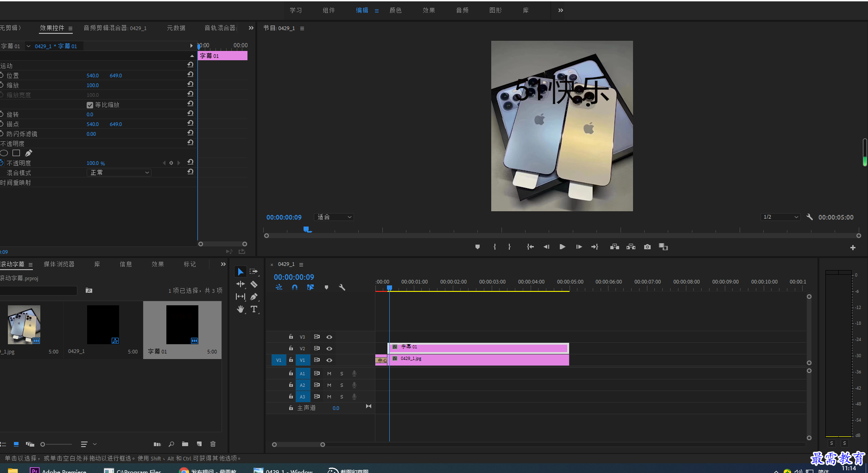Step back one frame
Image resolution: width=868 pixels, height=473 pixels.
[546, 247]
